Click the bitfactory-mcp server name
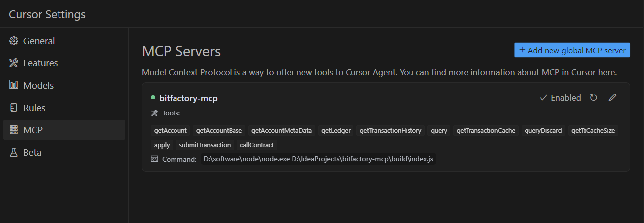 (188, 98)
